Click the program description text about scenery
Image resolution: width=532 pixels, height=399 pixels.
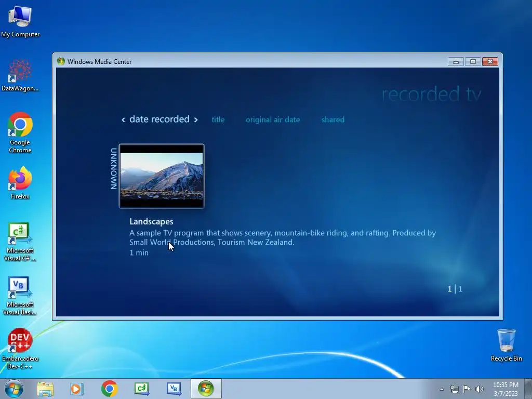click(x=283, y=237)
